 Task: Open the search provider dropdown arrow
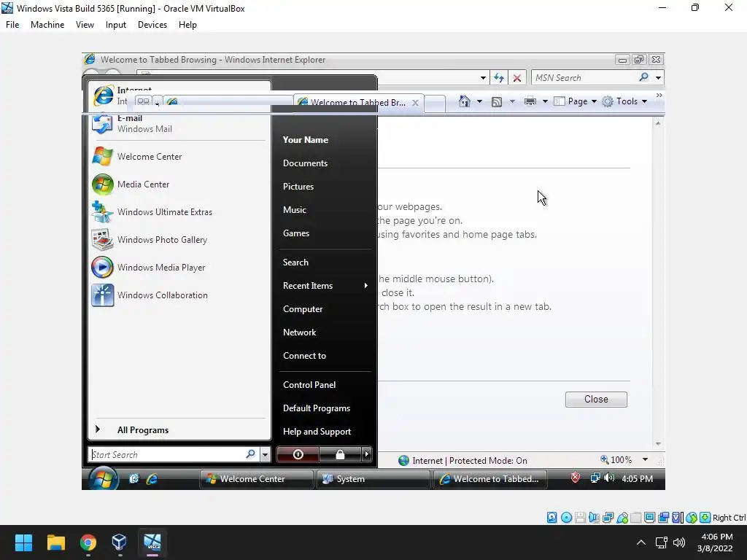659,77
